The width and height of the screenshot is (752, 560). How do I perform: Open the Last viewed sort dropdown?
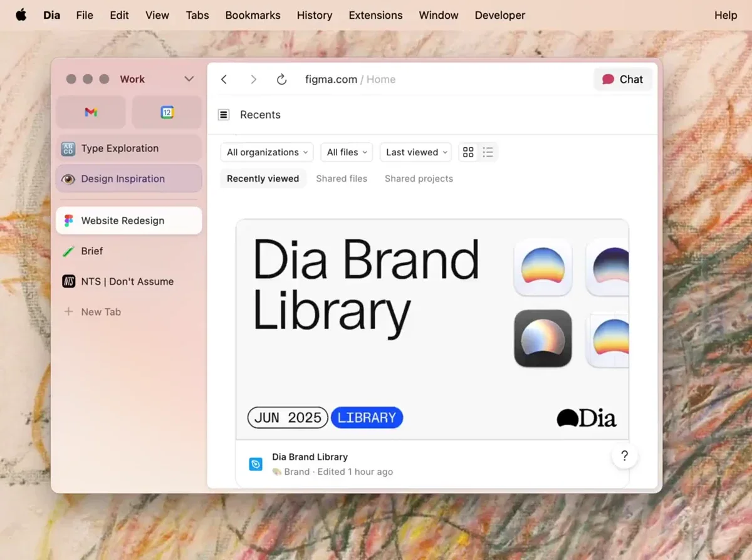(x=417, y=152)
